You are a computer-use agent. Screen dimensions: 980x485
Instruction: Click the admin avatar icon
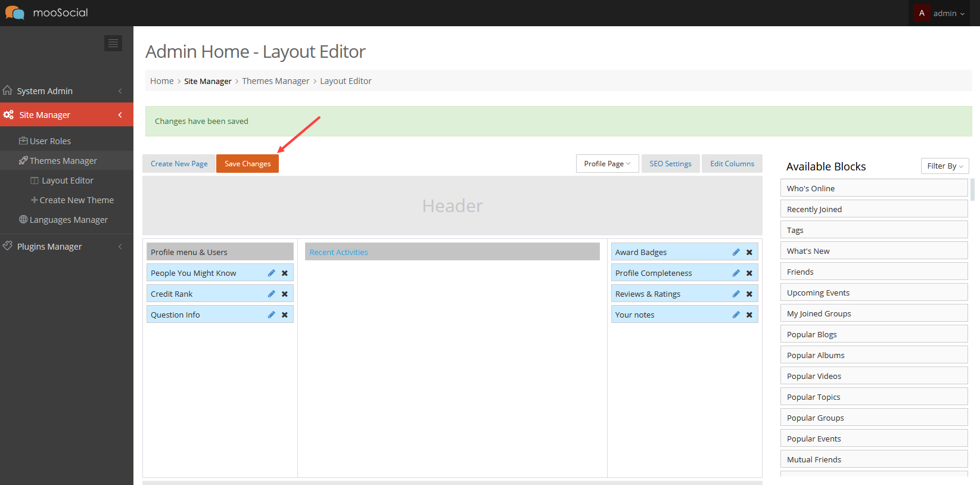pos(922,13)
